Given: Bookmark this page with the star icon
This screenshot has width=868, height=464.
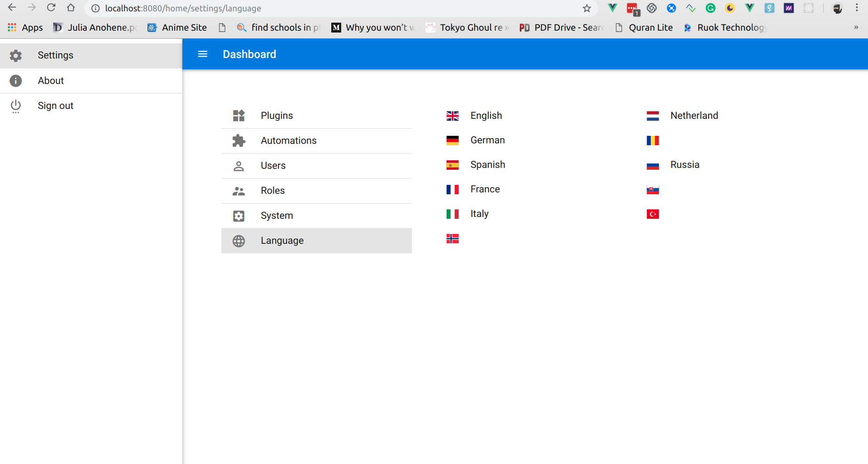Looking at the screenshot, I should pos(587,8).
